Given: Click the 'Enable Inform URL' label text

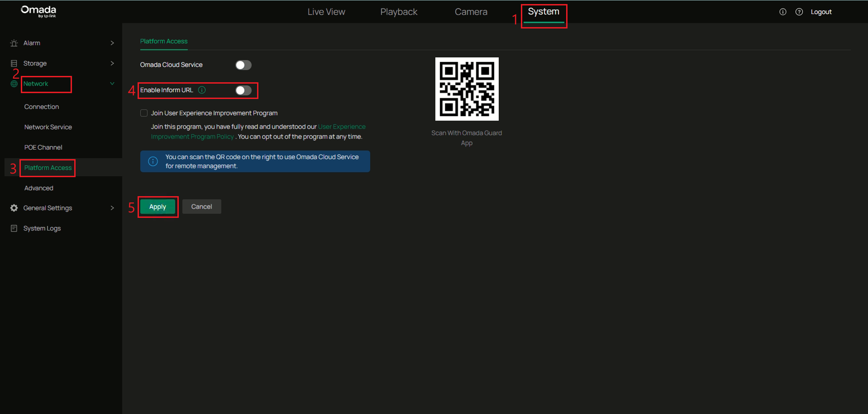Looking at the screenshot, I should (x=166, y=90).
